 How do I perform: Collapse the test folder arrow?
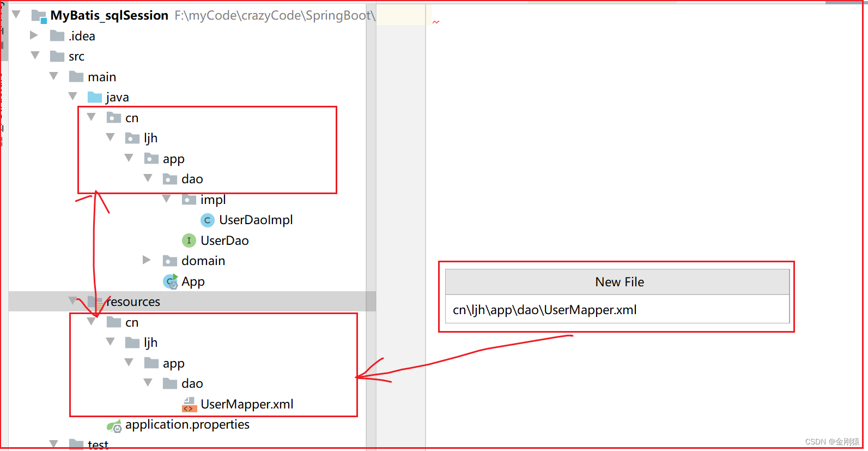click(x=54, y=444)
